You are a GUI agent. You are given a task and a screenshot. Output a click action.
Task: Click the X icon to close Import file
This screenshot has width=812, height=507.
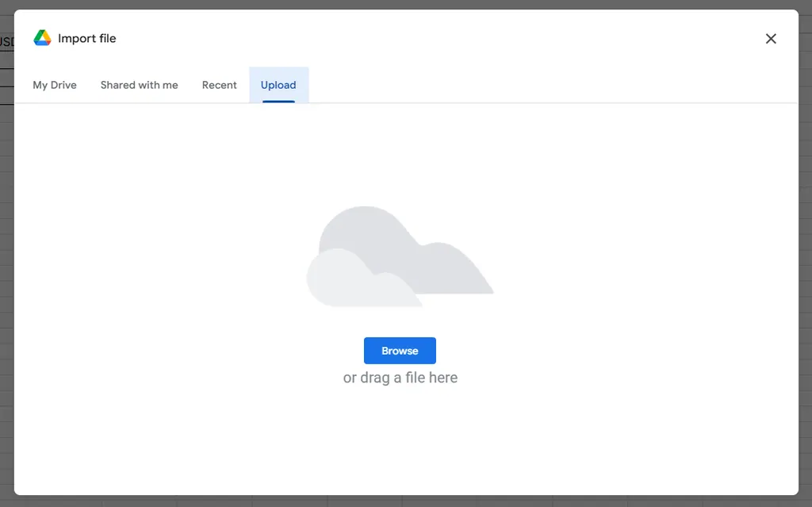[770, 38]
